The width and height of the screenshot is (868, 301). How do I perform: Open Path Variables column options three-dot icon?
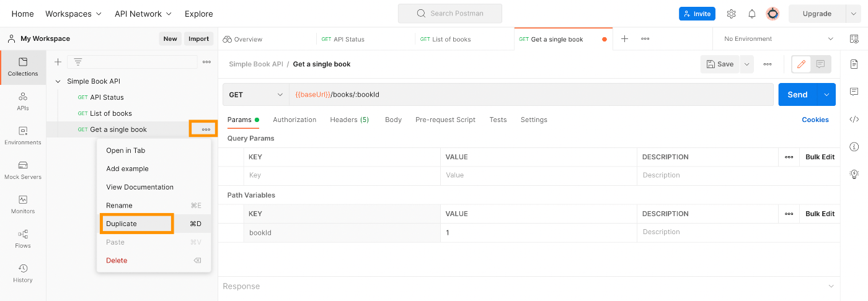789,214
